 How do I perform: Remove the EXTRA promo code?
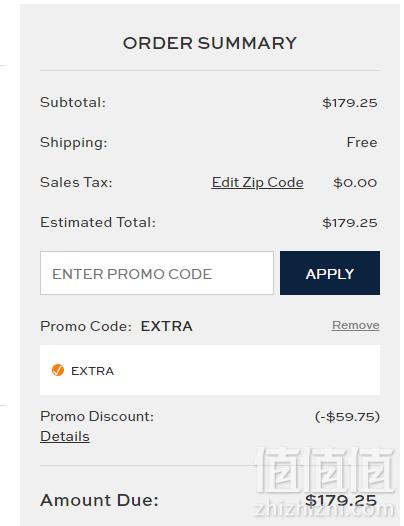tap(356, 325)
